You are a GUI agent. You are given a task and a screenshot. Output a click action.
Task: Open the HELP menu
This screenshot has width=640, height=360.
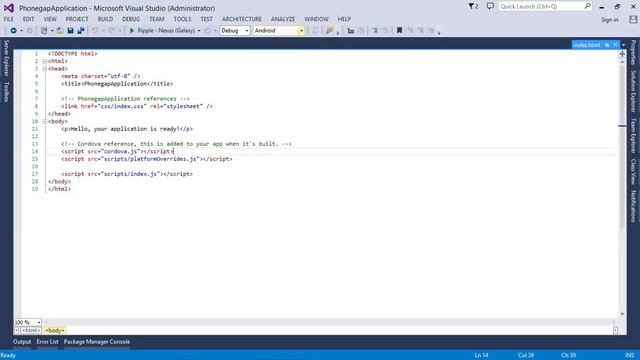[x=344, y=19]
